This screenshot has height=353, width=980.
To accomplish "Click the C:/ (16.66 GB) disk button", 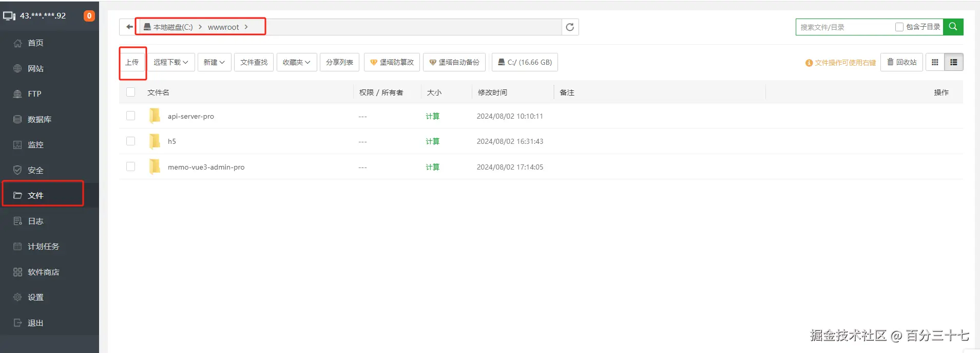I will click(525, 62).
